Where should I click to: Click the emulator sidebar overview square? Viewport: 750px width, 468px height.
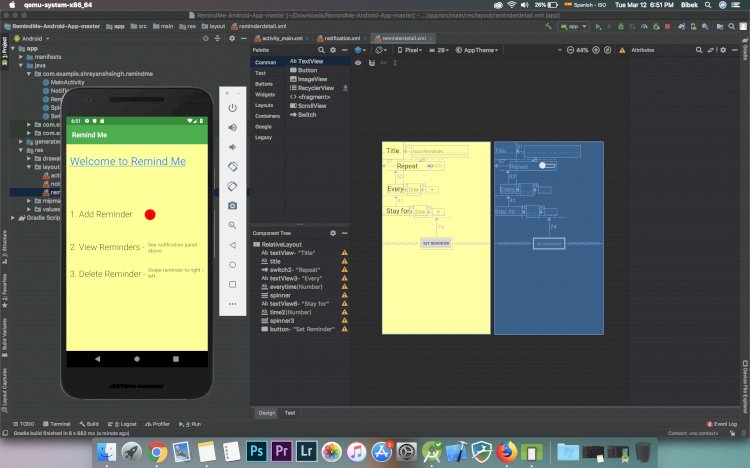click(x=232, y=284)
